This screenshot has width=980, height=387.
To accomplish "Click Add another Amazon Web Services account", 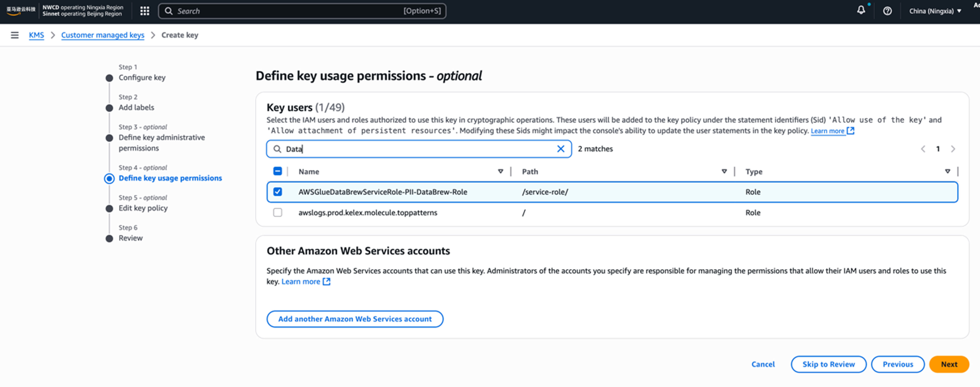I will pos(354,319).
